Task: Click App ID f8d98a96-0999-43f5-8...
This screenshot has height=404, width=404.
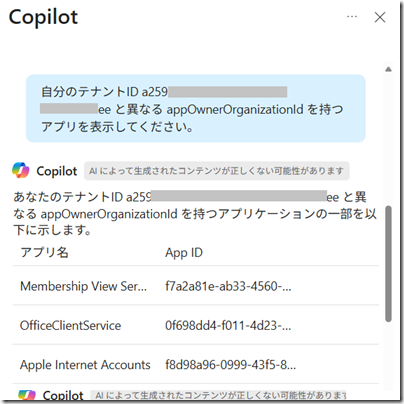Action: [230, 365]
